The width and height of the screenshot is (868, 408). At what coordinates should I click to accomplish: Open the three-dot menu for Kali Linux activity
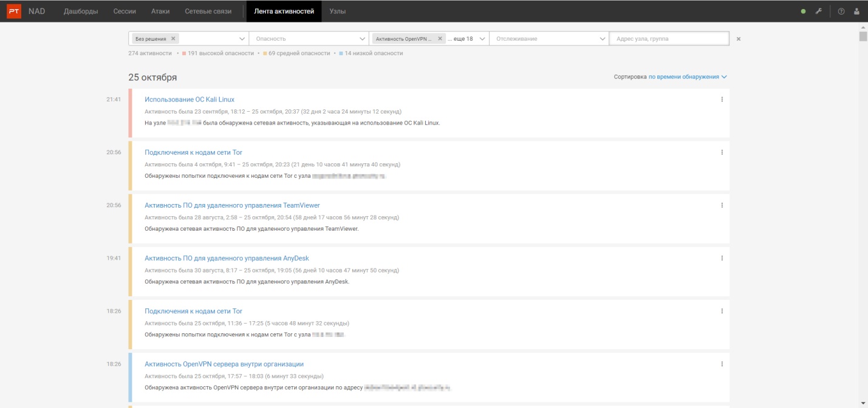click(722, 100)
